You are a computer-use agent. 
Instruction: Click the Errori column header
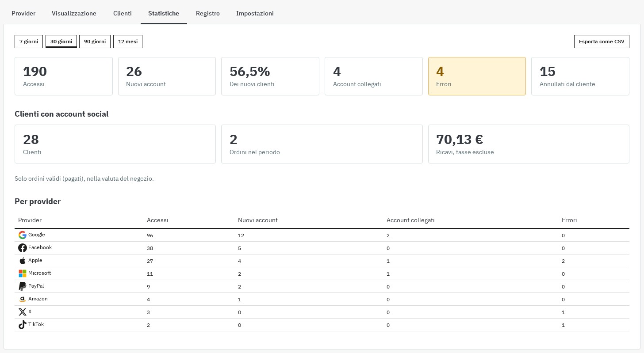[569, 220]
